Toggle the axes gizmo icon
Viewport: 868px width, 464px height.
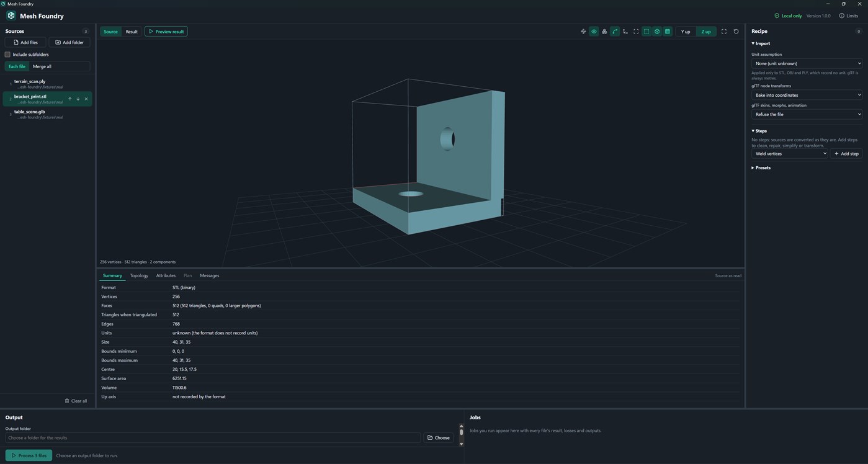point(625,32)
